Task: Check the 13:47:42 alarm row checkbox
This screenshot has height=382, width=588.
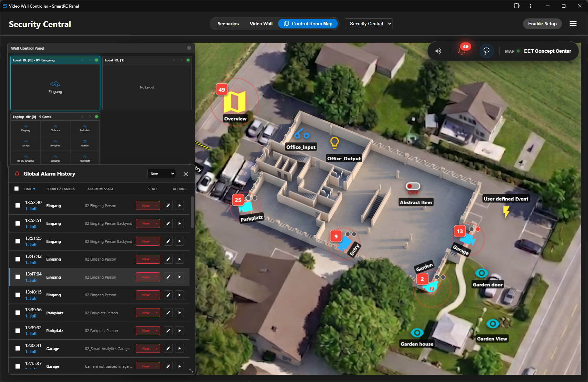Action: click(18, 259)
